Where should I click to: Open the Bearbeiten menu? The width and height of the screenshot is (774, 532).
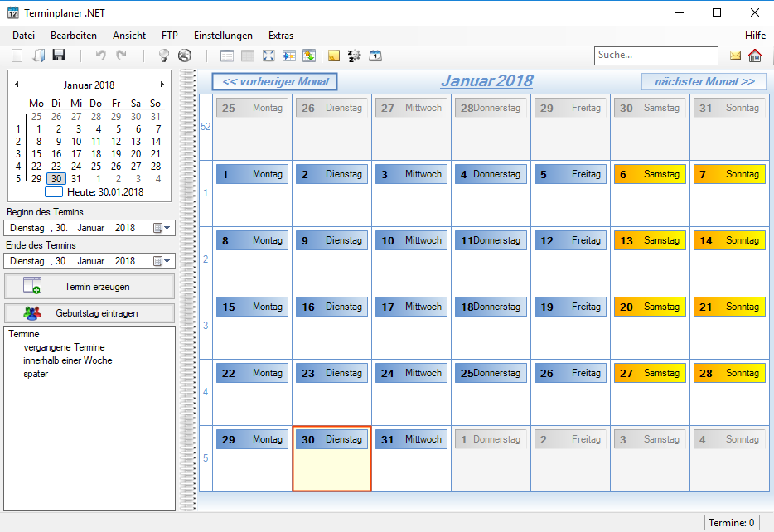(74, 36)
